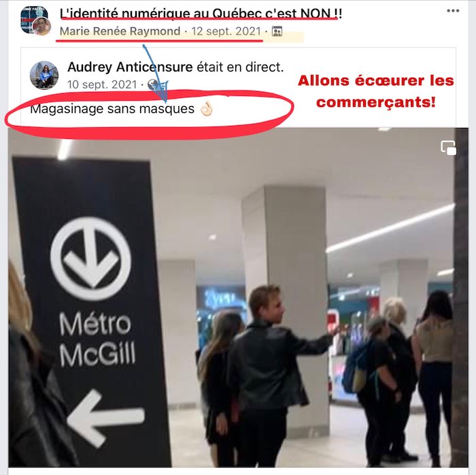The height and width of the screenshot is (475, 476).
Task: Play the live video of the man in leather jacket
Action: pyautogui.click(x=238, y=297)
